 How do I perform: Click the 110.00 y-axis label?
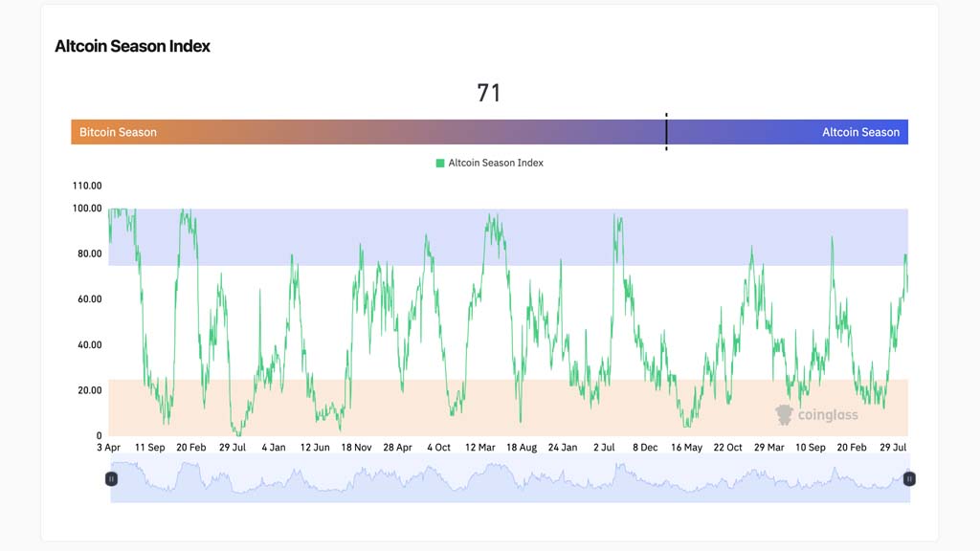click(86, 186)
